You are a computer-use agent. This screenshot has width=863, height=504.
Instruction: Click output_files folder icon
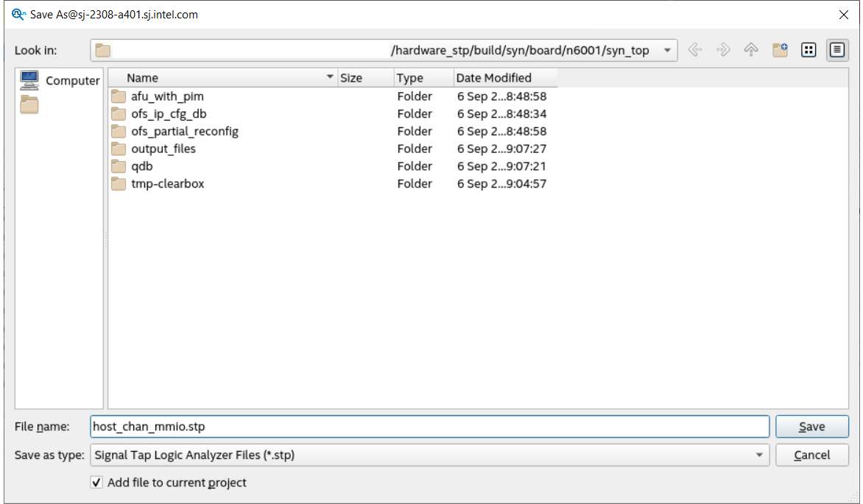tap(119, 149)
